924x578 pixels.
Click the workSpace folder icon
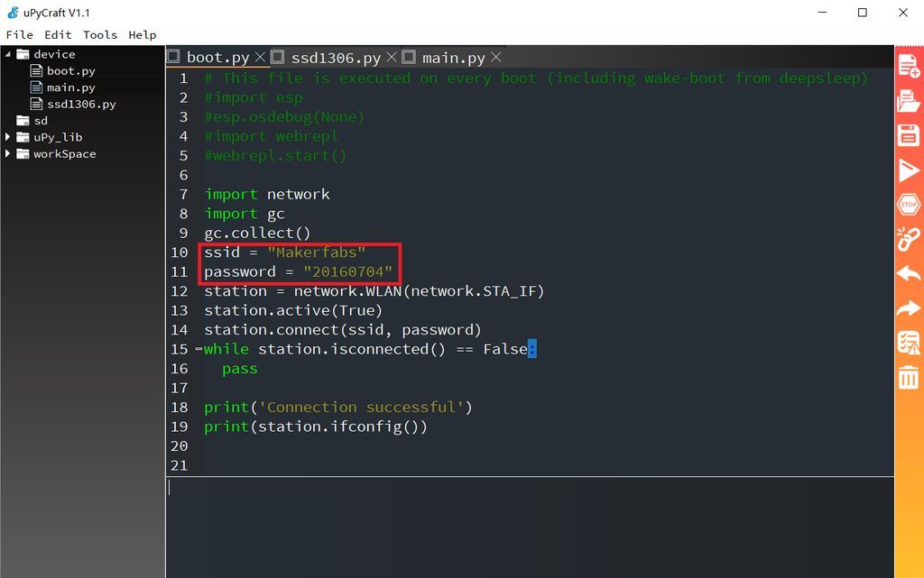pyautogui.click(x=23, y=153)
